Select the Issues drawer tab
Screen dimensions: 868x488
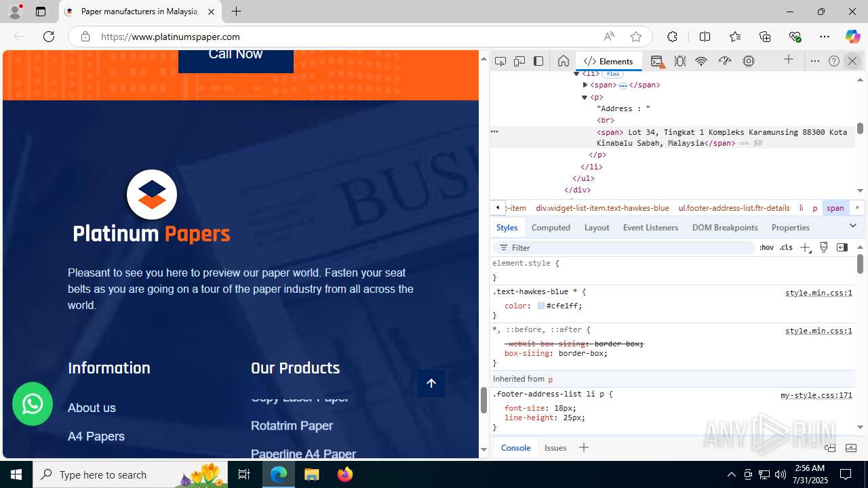point(555,447)
